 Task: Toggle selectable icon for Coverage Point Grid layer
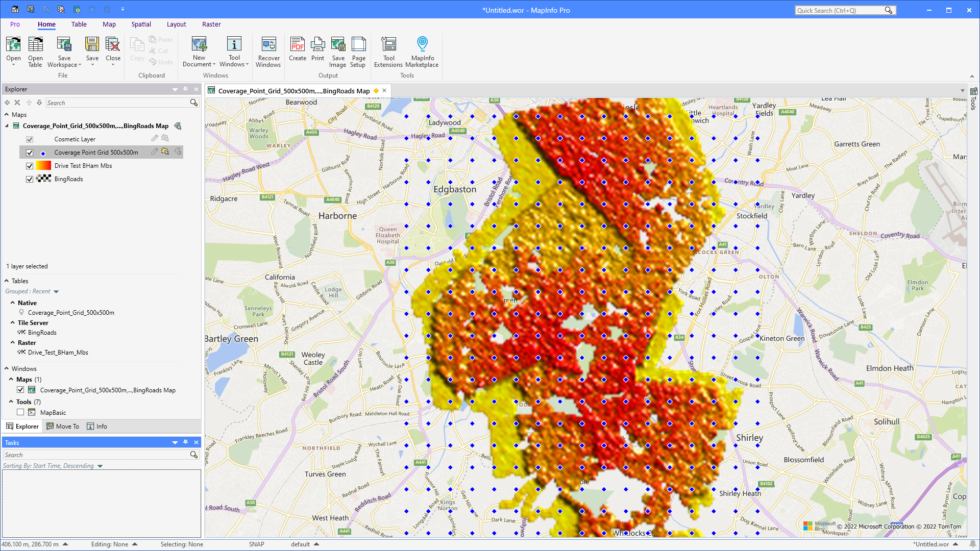pyautogui.click(x=165, y=152)
